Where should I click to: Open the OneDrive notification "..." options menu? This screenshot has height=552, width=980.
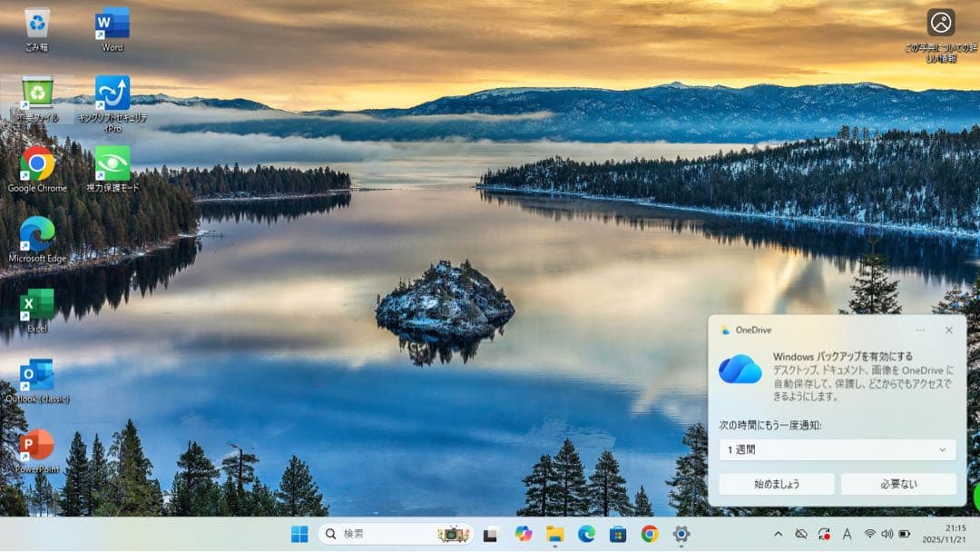tap(922, 330)
